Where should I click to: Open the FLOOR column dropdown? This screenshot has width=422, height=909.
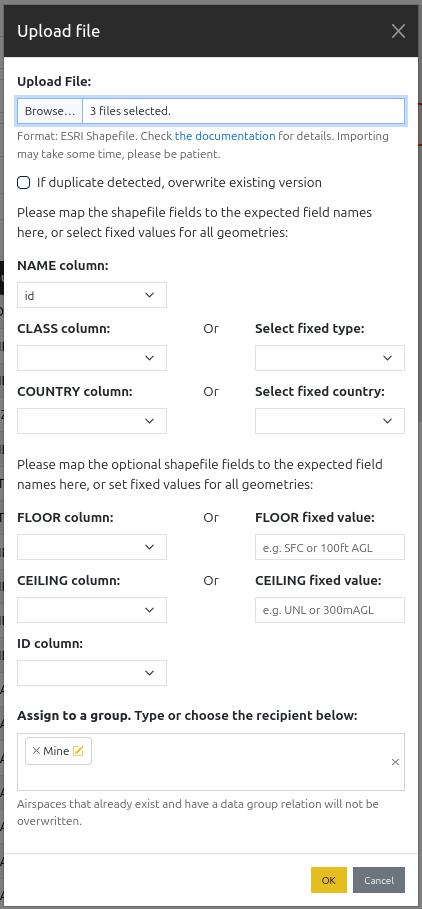92,547
